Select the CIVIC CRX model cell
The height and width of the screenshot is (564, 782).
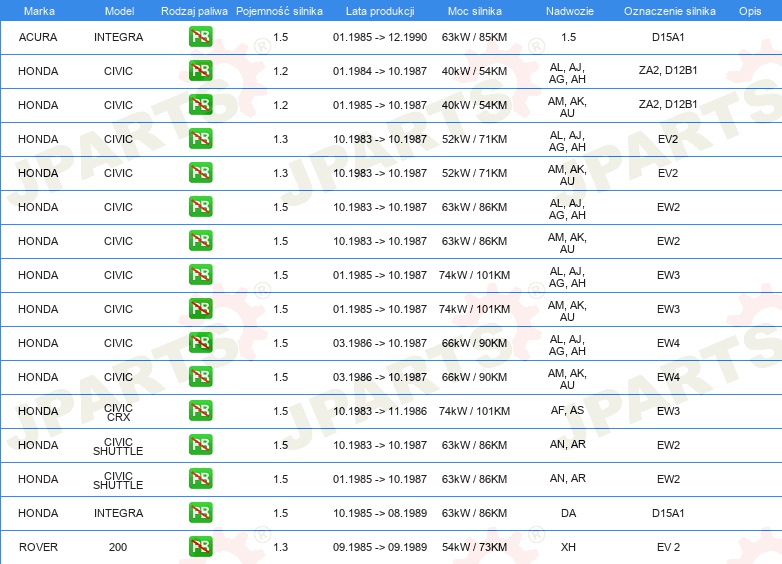118,412
